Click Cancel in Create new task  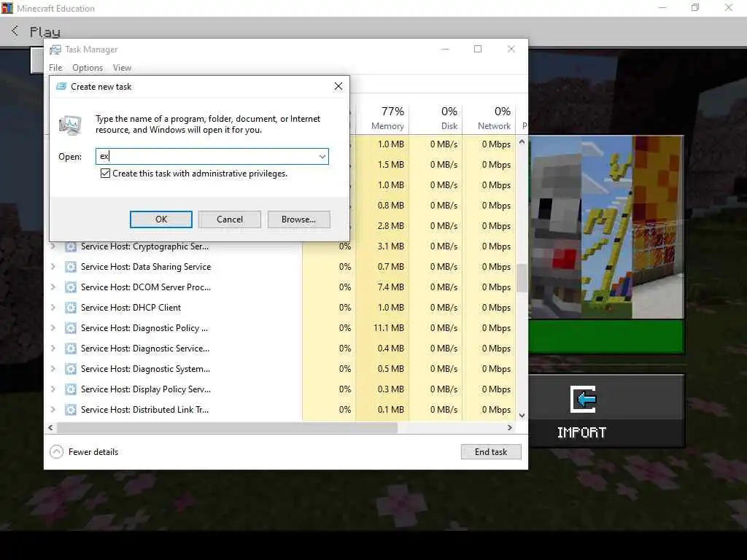230,219
